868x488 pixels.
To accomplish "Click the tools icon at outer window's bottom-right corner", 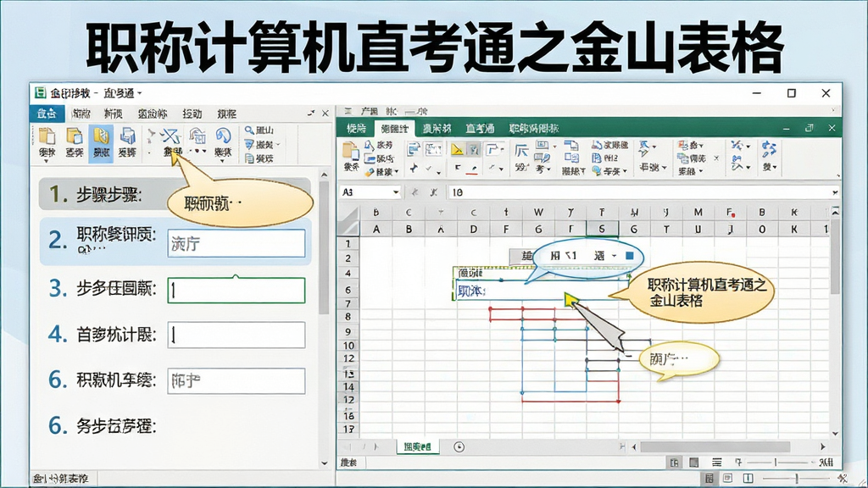I will (843, 478).
